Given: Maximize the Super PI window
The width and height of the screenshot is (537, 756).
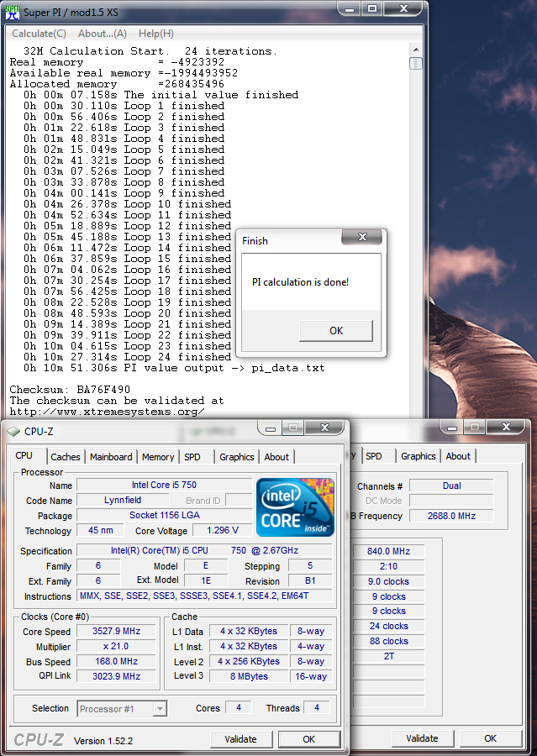Looking at the screenshot, I should pyautogui.click(x=372, y=8).
